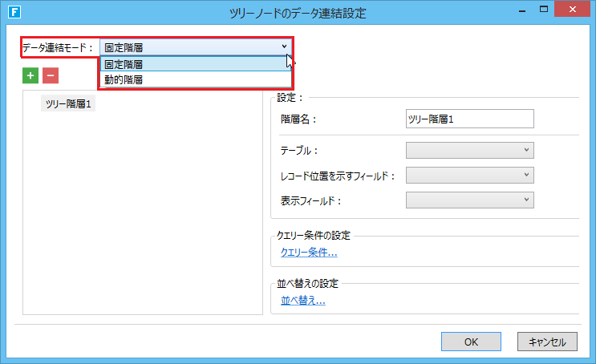Click the キャンセル button
Screen dimensions: 596x364
547,342
